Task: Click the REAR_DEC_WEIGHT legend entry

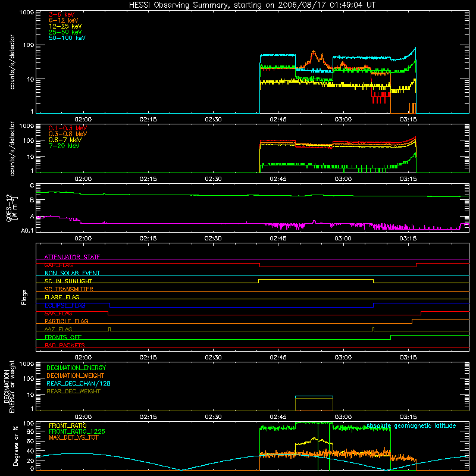Action: coord(73,392)
